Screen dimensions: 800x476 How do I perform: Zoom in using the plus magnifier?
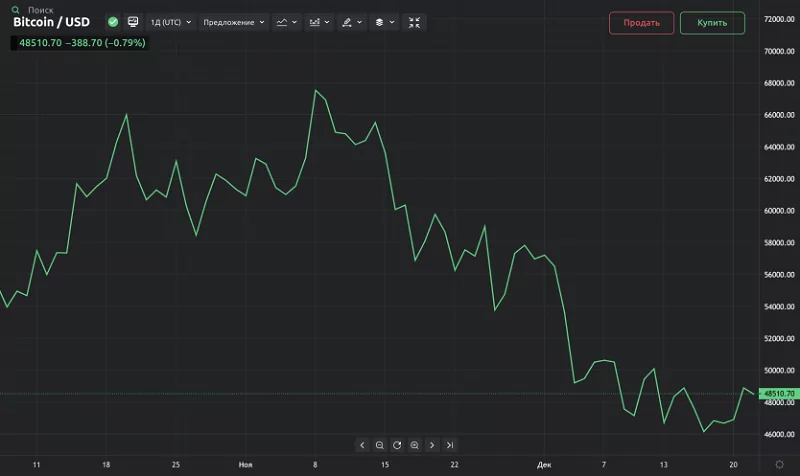click(414, 445)
